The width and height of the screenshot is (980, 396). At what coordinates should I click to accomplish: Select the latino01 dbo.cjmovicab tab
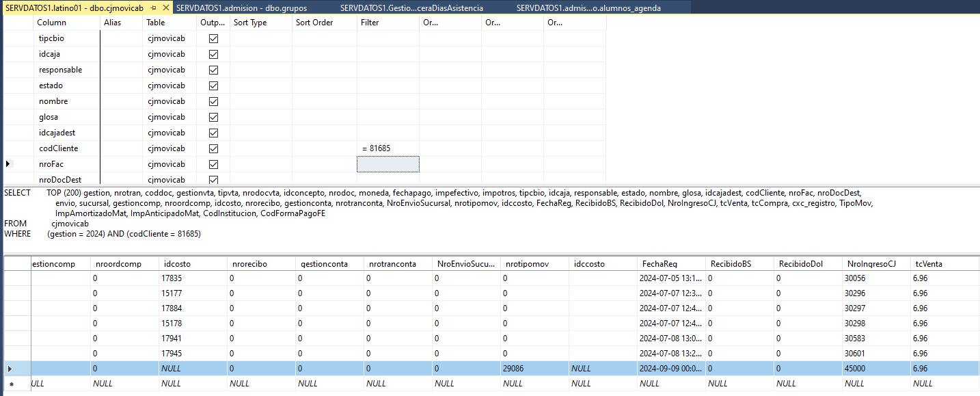pyautogui.click(x=74, y=8)
